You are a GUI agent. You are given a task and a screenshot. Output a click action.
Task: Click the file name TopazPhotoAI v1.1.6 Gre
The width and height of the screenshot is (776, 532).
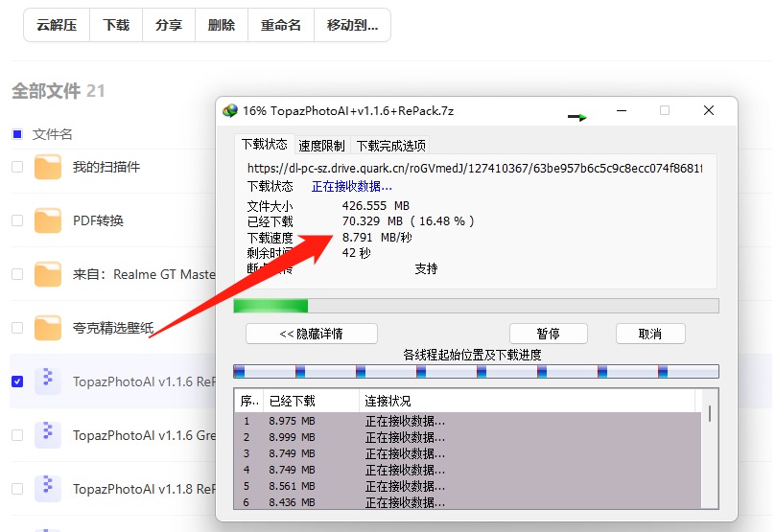coord(144,435)
